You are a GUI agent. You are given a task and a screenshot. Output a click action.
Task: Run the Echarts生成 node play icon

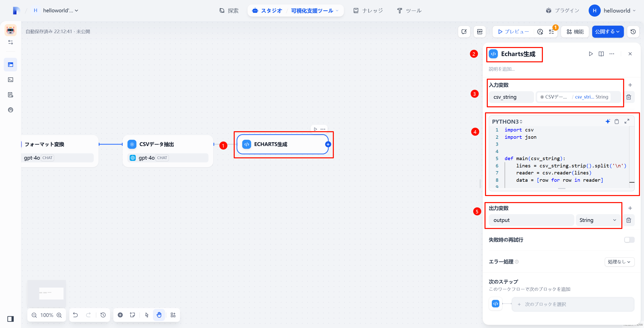591,54
